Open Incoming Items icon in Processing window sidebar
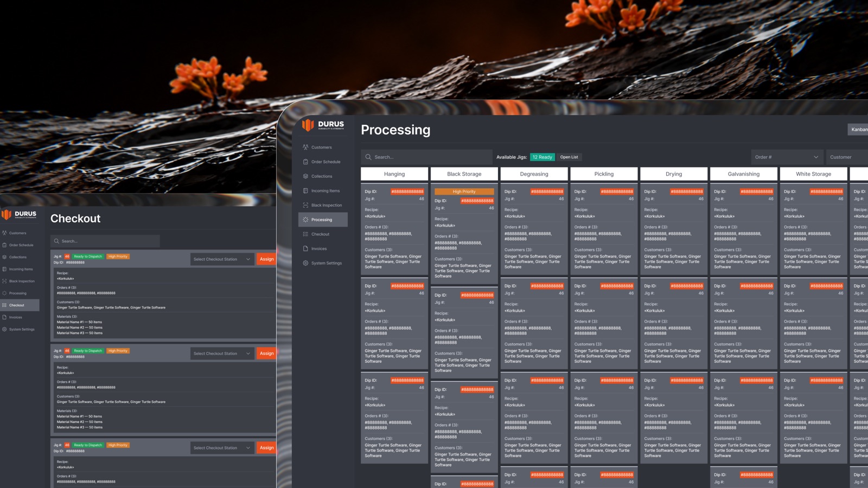 305,191
